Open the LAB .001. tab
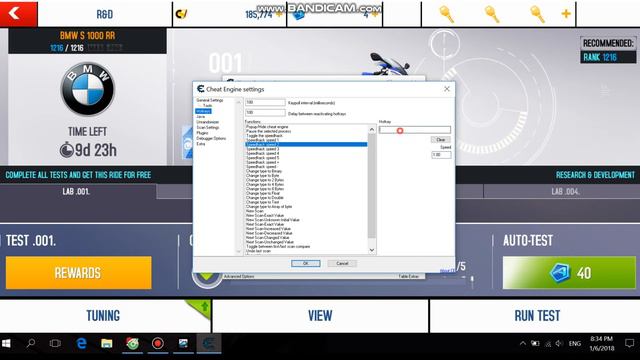The height and width of the screenshot is (360, 640). click(76, 191)
